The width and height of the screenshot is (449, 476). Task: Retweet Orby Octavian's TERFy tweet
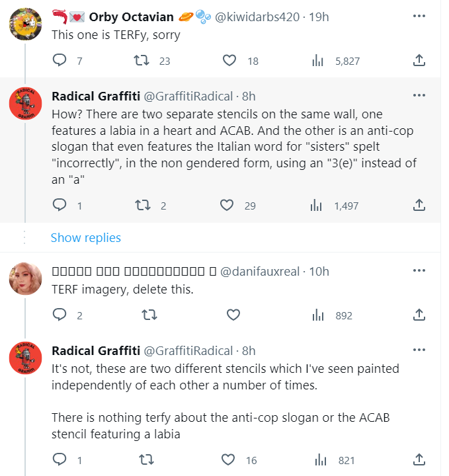click(x=140, y=61)
